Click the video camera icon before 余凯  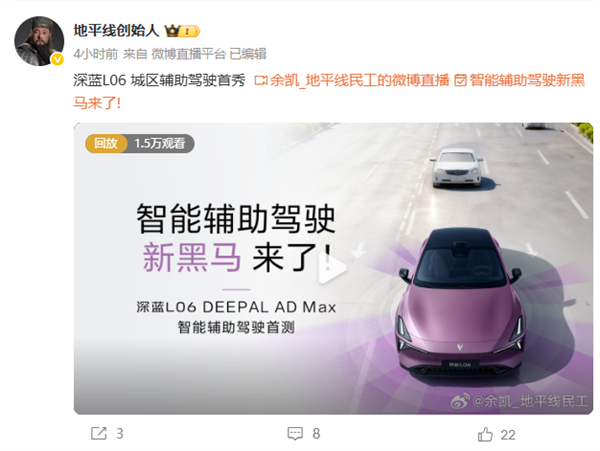[261, 81]
